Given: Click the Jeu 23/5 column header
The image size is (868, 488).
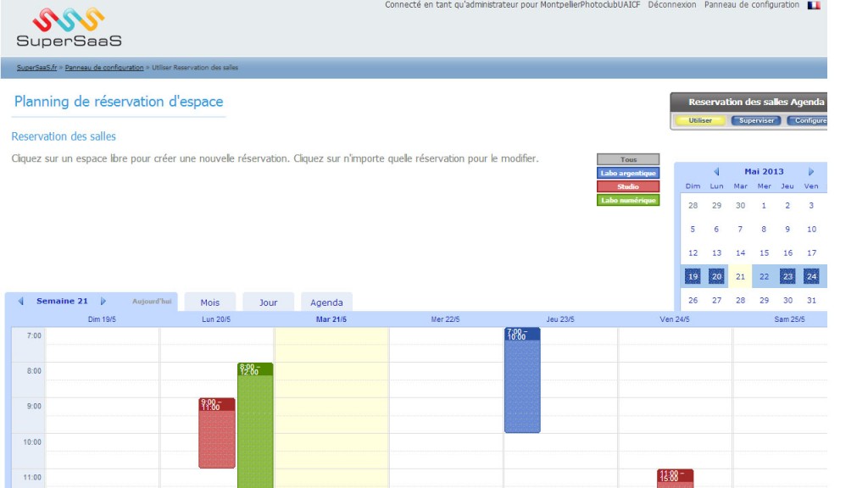Looking at the screenshot, I should [560, 319].
